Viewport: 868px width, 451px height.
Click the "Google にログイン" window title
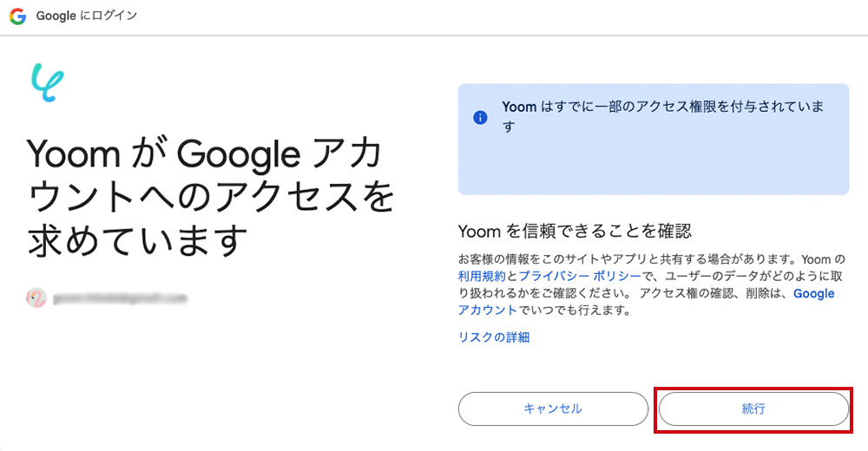87,16
